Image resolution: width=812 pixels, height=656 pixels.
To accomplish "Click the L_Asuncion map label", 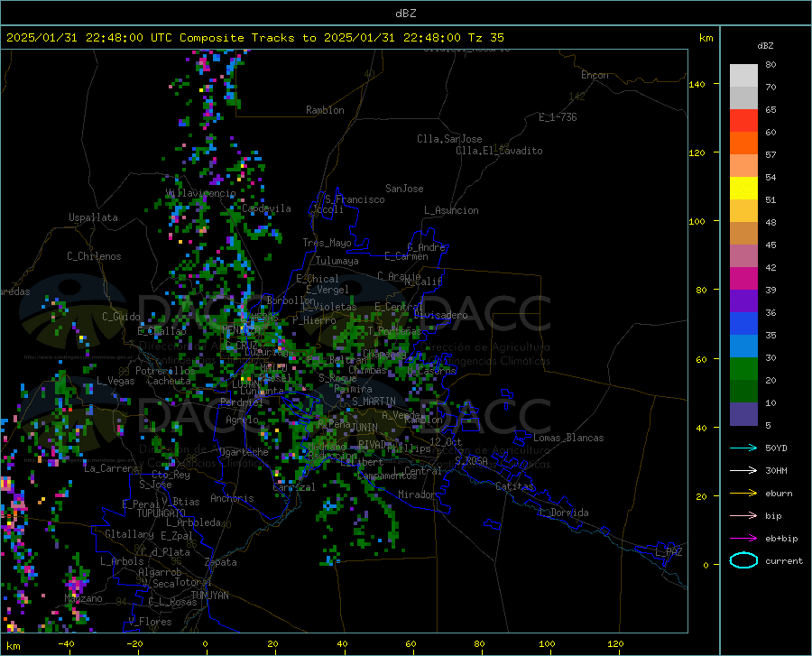I will coord(452,210).
